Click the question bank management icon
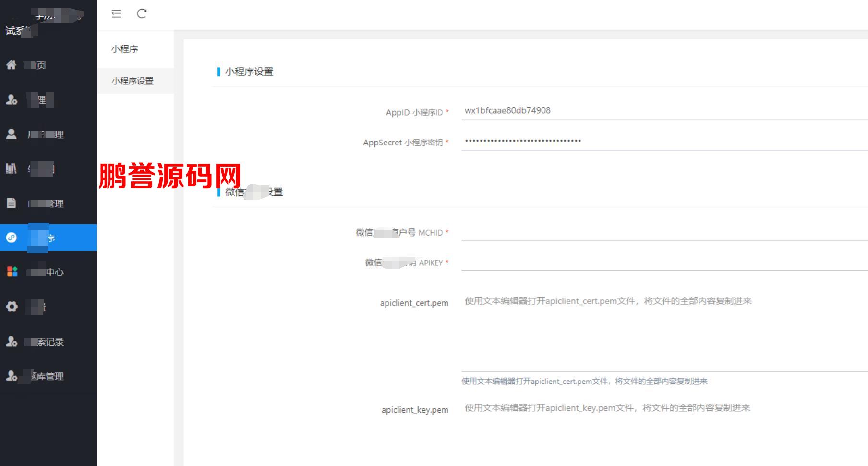This screenshot has width=868, height=466. pos(12,376)
